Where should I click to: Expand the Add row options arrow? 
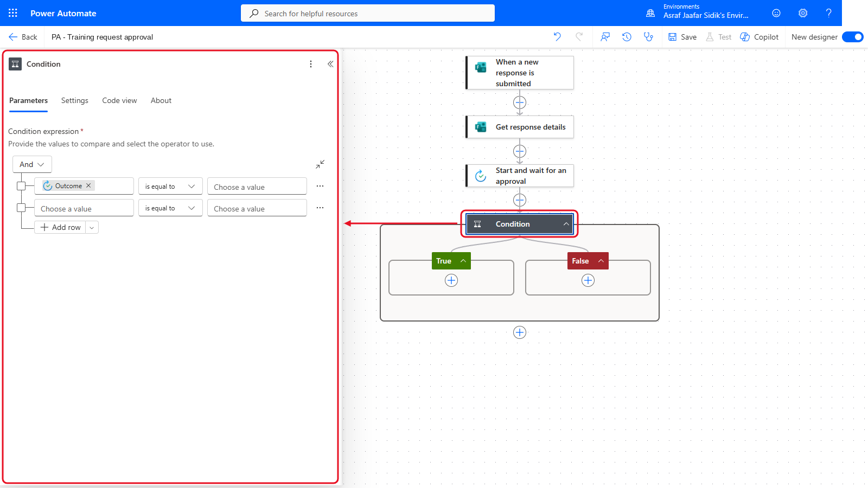(92, 228)
